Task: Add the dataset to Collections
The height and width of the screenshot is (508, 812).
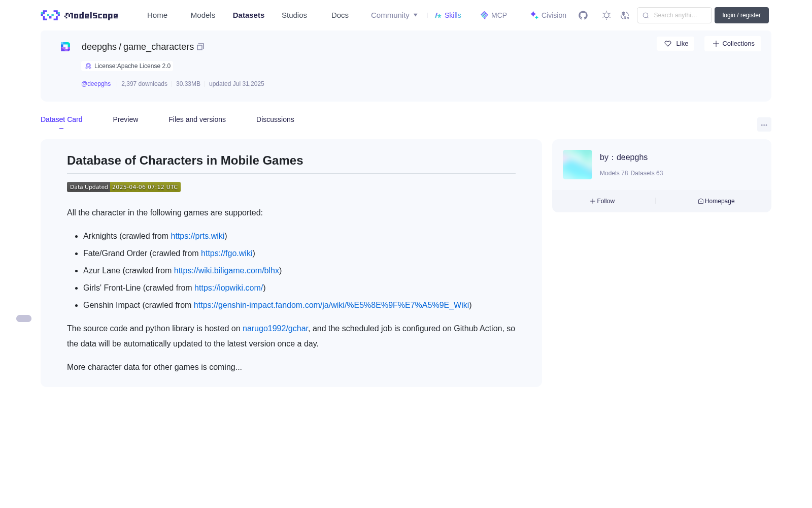Action: click(733, 44)
